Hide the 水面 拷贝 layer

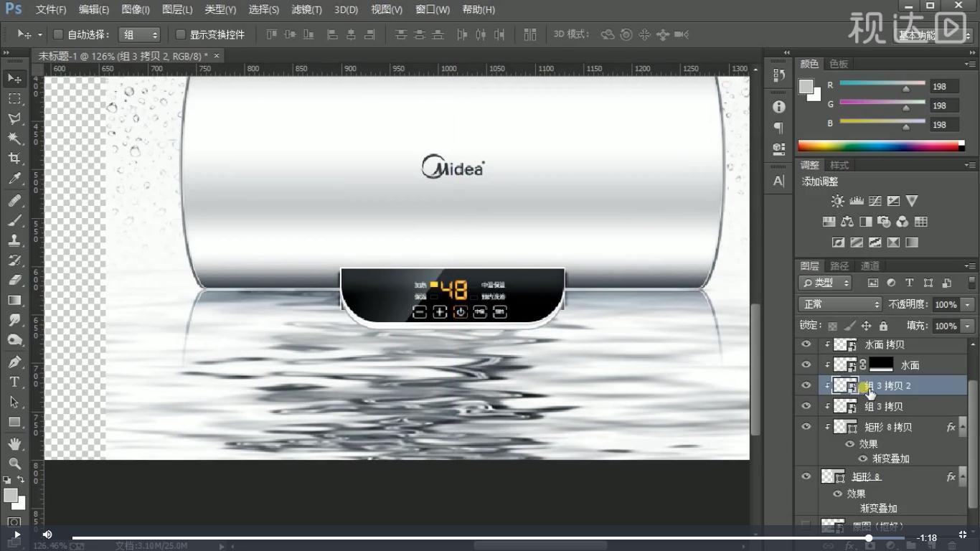pyautogui.click(x=806, y=344)
